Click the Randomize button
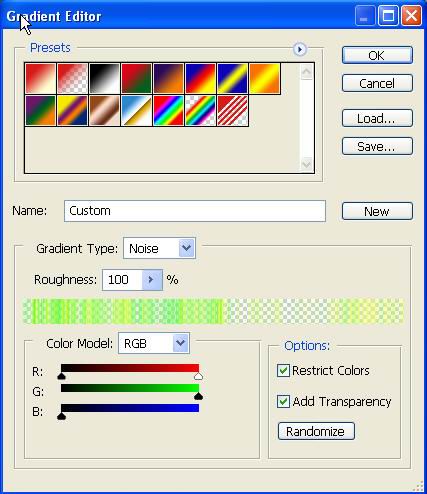427x494 pixels. (316, 431)
